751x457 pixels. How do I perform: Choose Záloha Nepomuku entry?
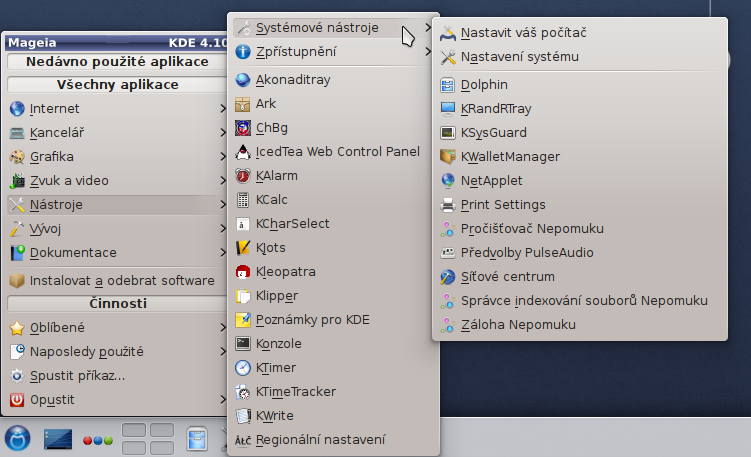[x=580, y=324]
